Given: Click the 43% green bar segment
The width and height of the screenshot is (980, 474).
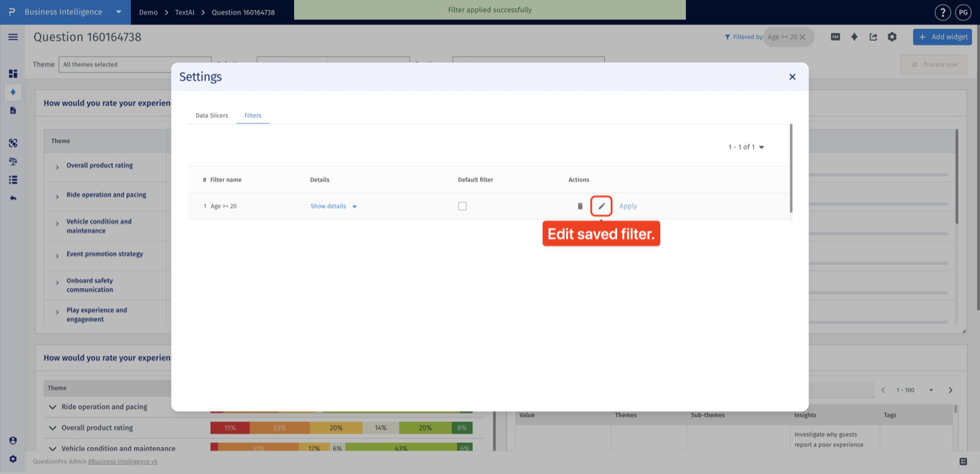Looking at the screenshot, I should [400, 449].
